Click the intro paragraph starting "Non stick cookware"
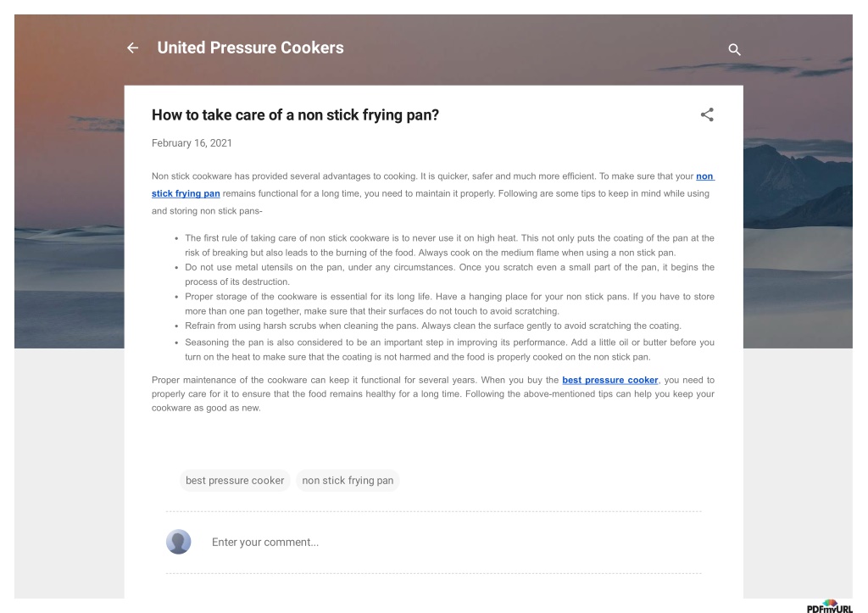Image resolution: width=868 pixels, height=613 pixels. 433,193
